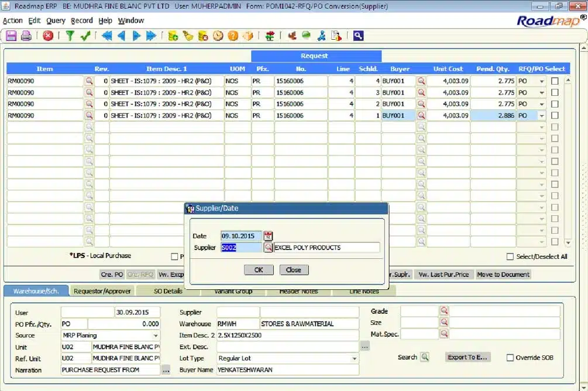Click the green sphere toolbar icon
Image resolution: width=588 pixels, height=391 pixels.
click(x=307, y=36)
